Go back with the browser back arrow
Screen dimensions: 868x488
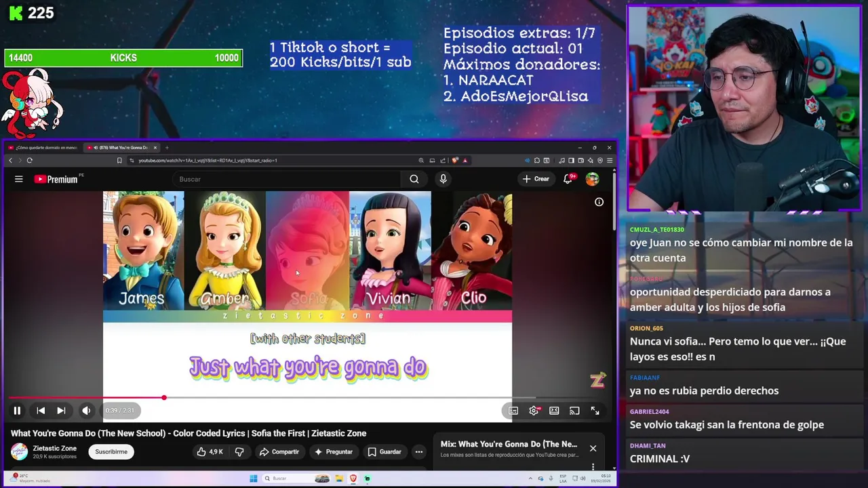(10, 161)
